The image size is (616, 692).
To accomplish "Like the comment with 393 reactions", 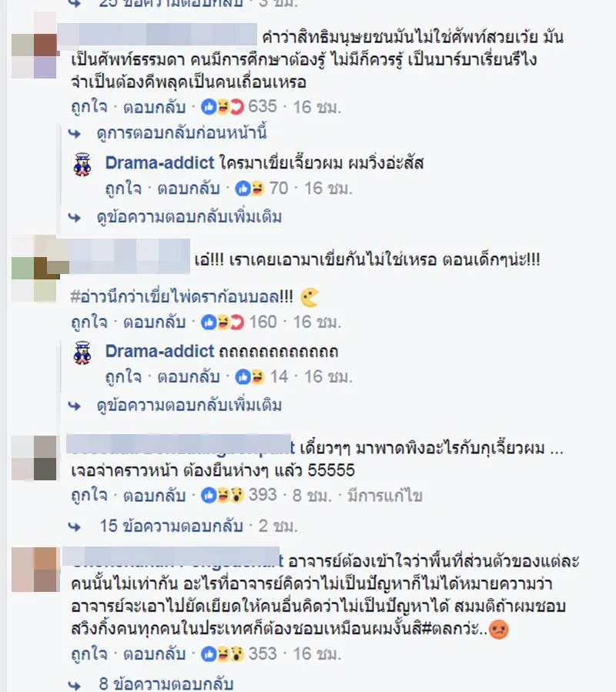I will (89, 495).
